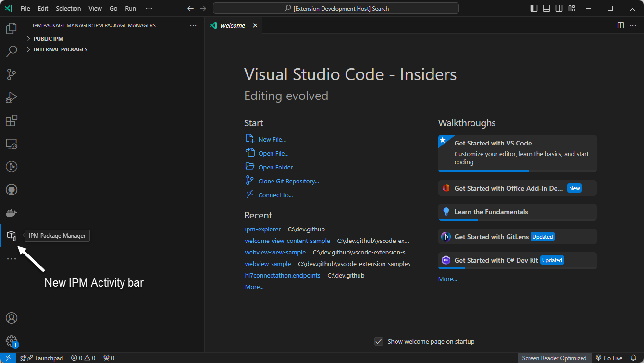This screenshot has width=644, height=363.
Task: Open the Run menu
Action: pos(130,8)
